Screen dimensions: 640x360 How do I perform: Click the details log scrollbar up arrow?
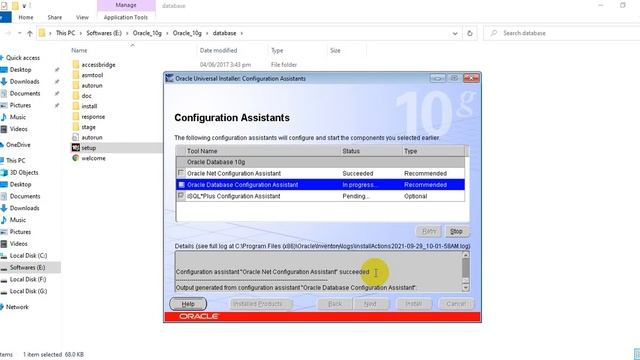click(466, 255)
